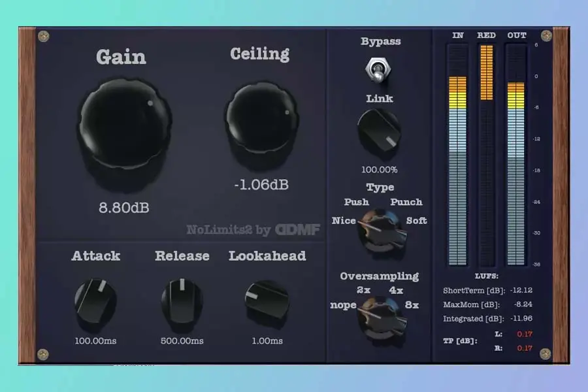
Task: Click the Type selector knob
Action: point(382,231)
